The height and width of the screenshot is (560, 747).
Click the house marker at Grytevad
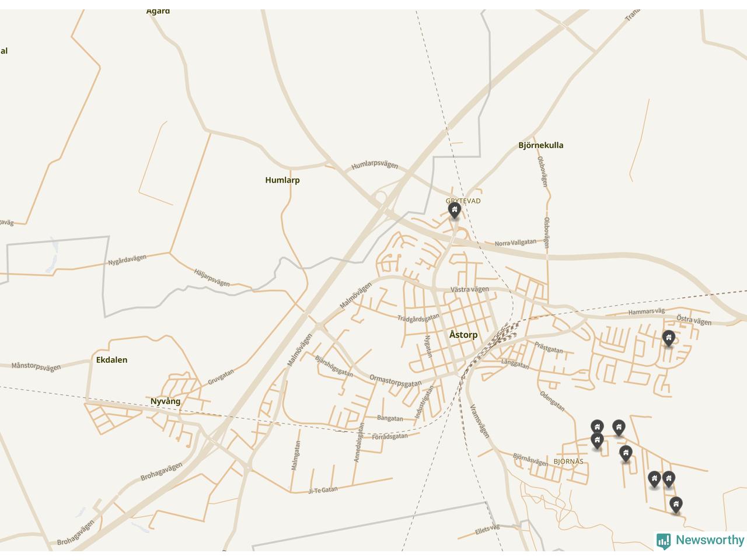[454, 211]
